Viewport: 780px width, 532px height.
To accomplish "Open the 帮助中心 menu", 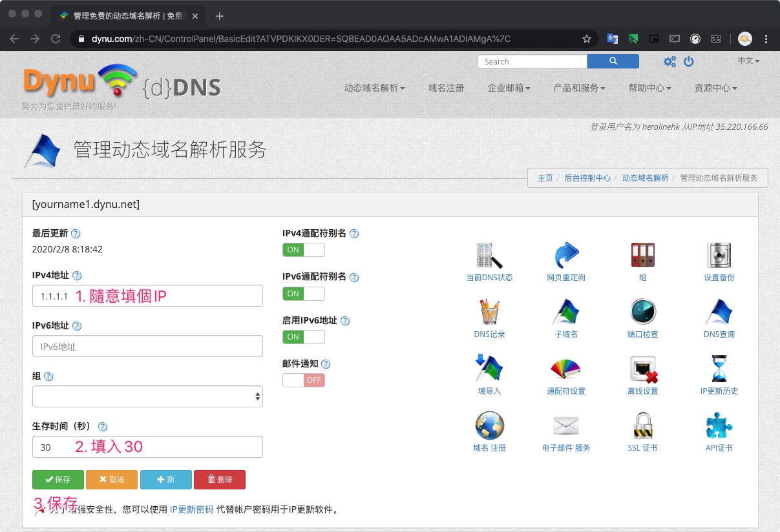I will tap(649, 88).
